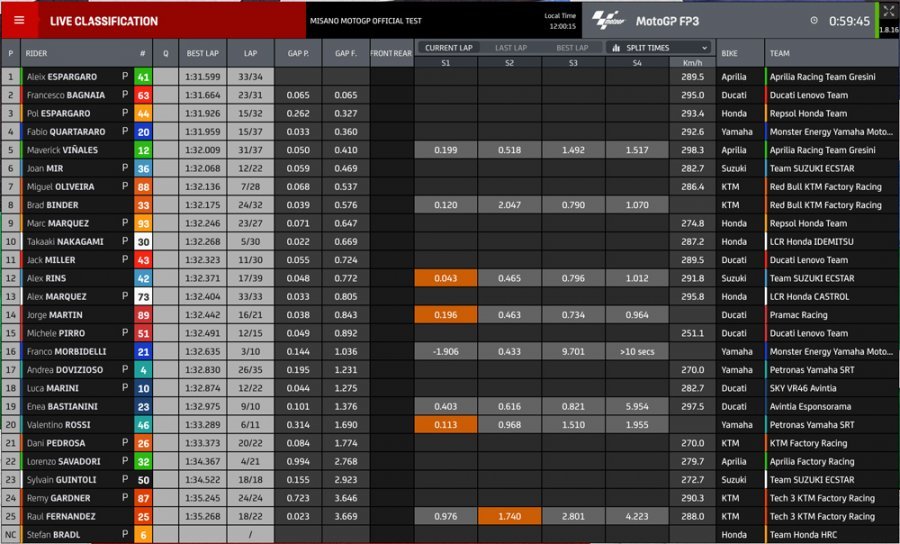Click the Team column header
The height and width of the screenshot is (544, 900).
[x=780, y=53]
